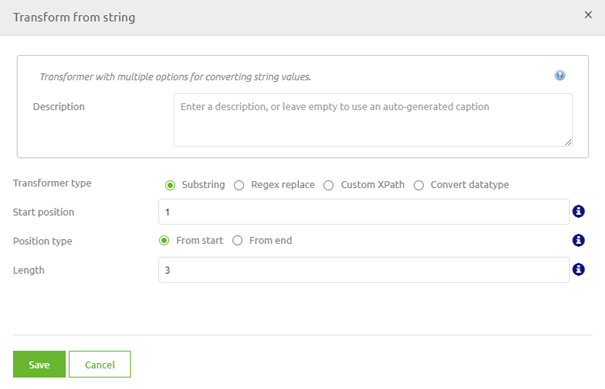Grab the Description textarea resize handle
Image resolution: width=605 pixels, height=389 pixels.
568,142
